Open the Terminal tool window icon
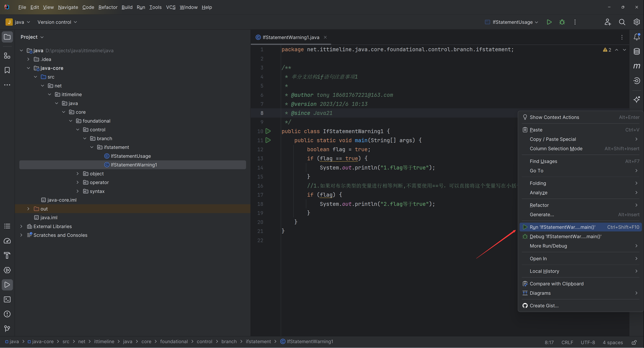 click(x=7, y=299)
